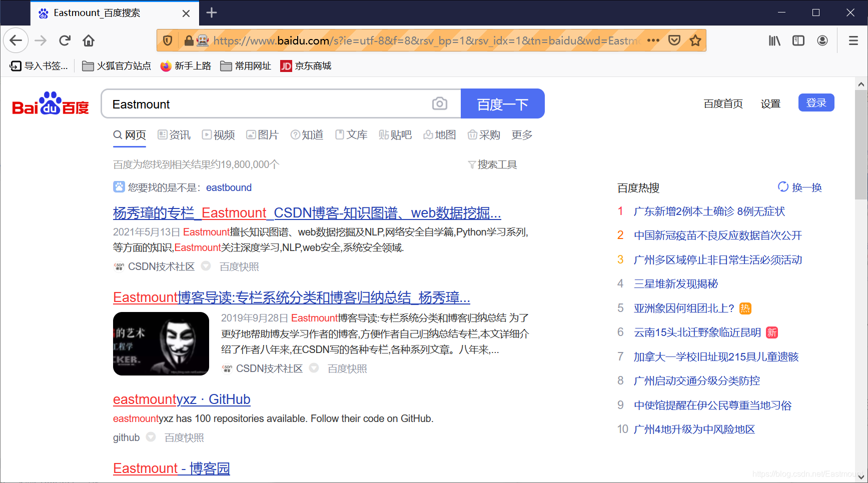Image resolution: width=868 pixels, height=483 pixels.
Task: Open tracking protection shield in address bar
Action: [168, 40]
